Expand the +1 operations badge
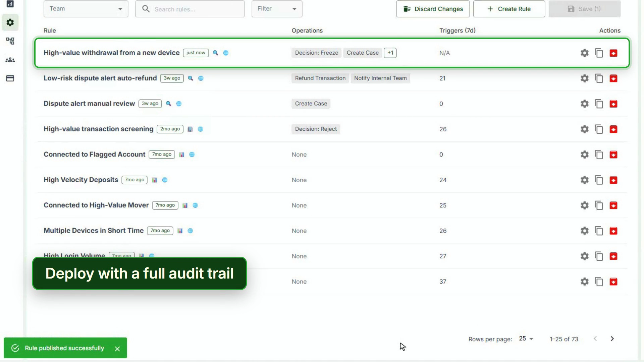Screen dimensions: 644x362 390,53
